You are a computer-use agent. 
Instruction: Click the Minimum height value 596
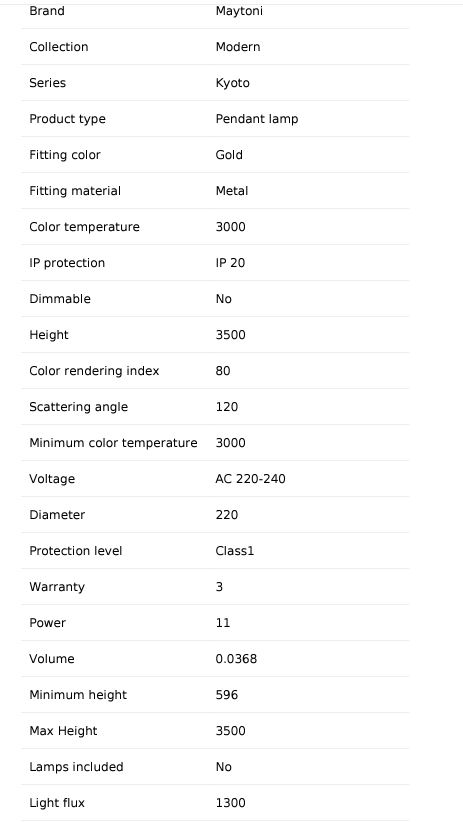227,695
